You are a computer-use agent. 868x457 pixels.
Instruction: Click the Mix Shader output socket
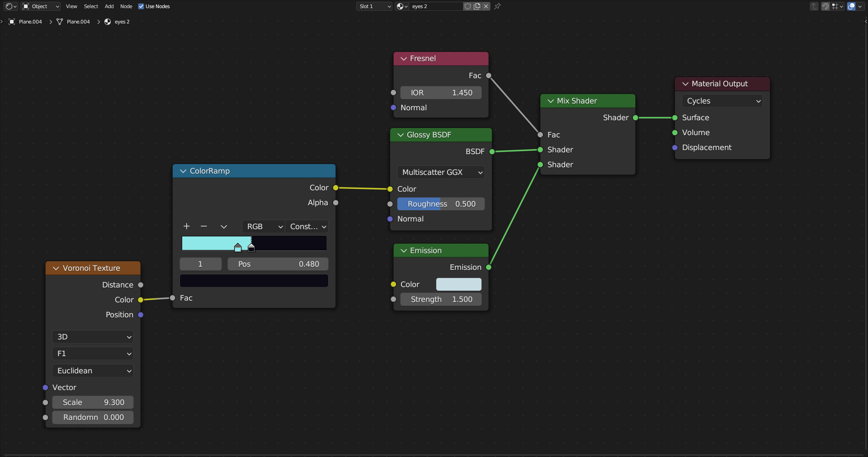click(x=635, y=118)
